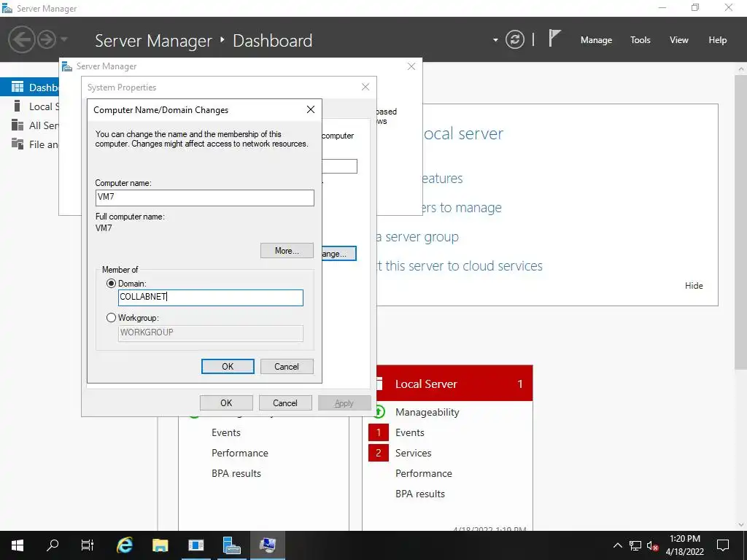Open the Notifications flag
The width and height of the screenshot is (747, 560).
pos(554,38)
